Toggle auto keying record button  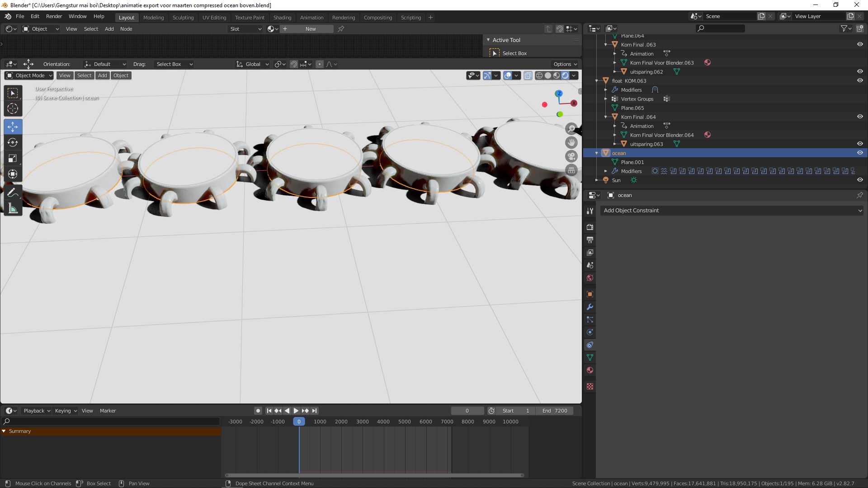258,411
